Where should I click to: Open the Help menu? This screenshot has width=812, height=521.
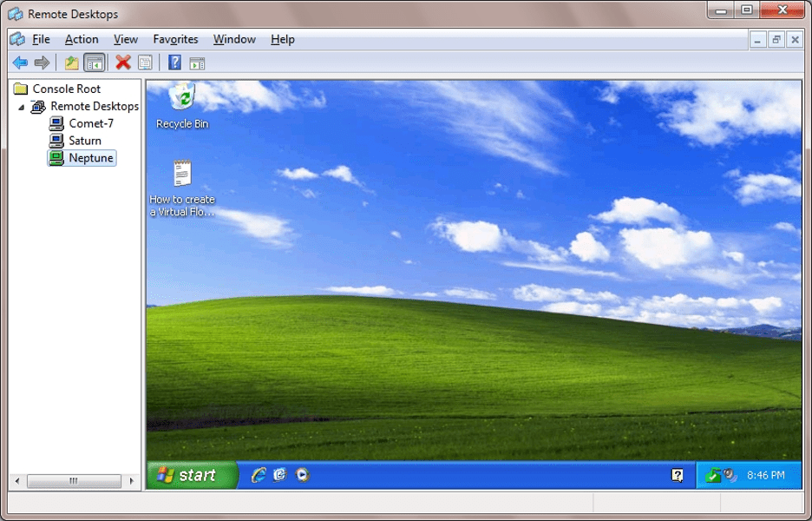coord(283,39)
